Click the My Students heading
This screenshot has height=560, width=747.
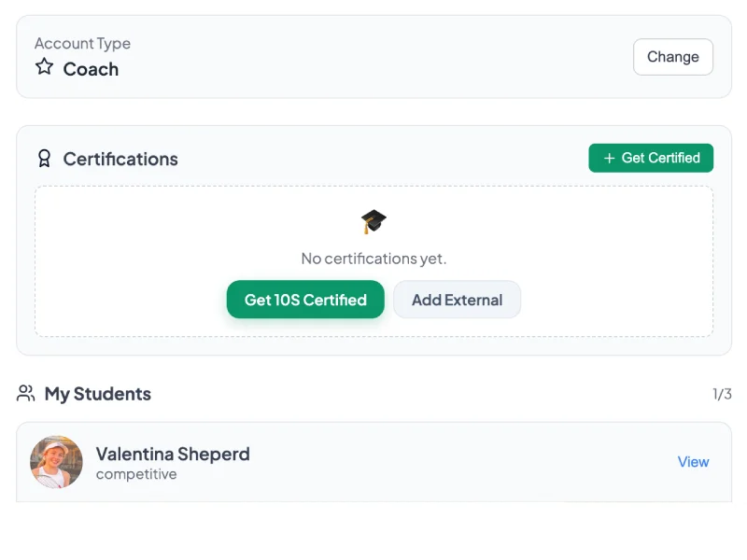tap(98, 394)
